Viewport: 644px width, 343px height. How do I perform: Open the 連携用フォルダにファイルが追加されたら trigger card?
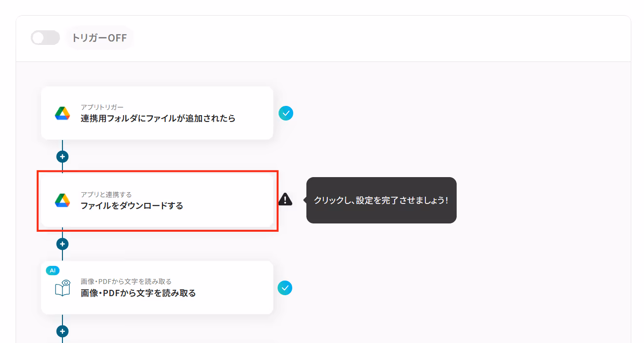(x=157, y=113)
